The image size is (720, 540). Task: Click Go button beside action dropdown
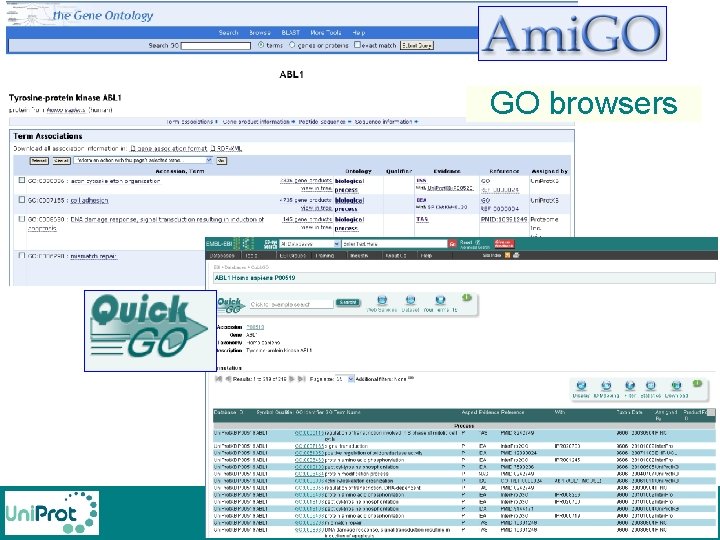pyautogui.click(x=221, y=161)
